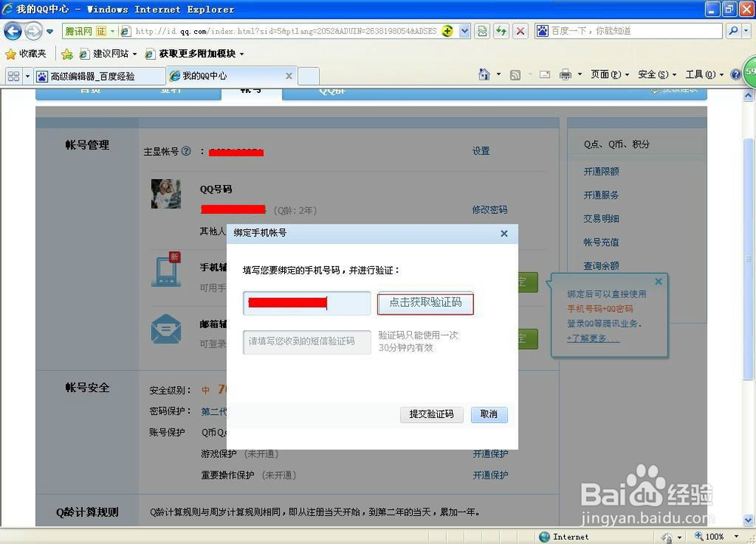756x544 pixels.
Task: Click the Refresh page icon
Action: [x=501, y=31]
